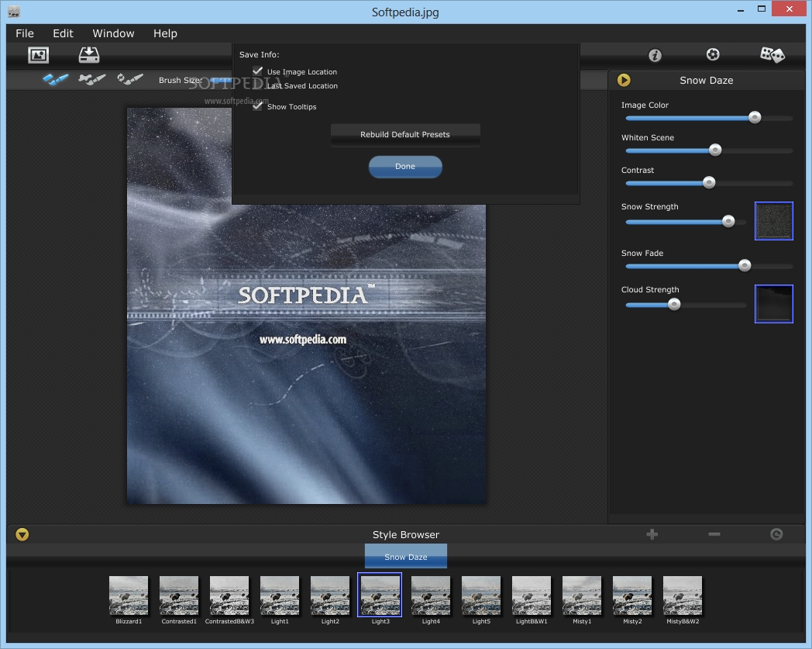Click the Snow Strength texture swatch
The image size is (812, 649).
774,221
